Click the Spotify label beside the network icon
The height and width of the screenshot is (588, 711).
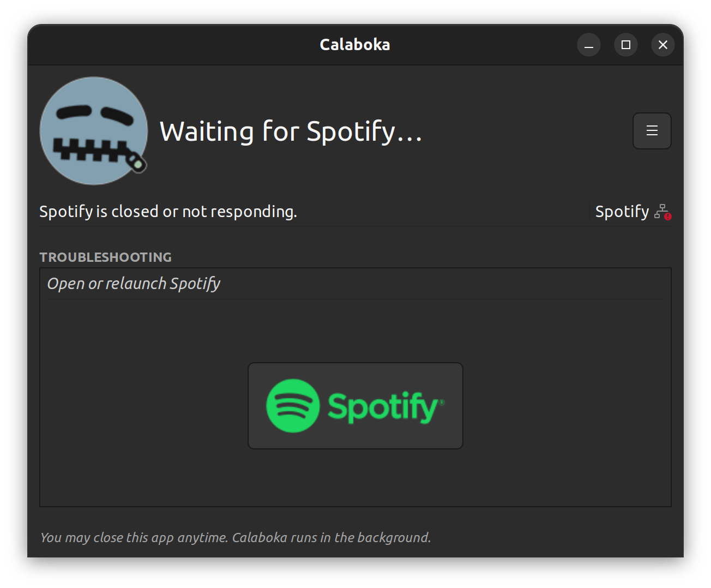click(x=622, y=212)
